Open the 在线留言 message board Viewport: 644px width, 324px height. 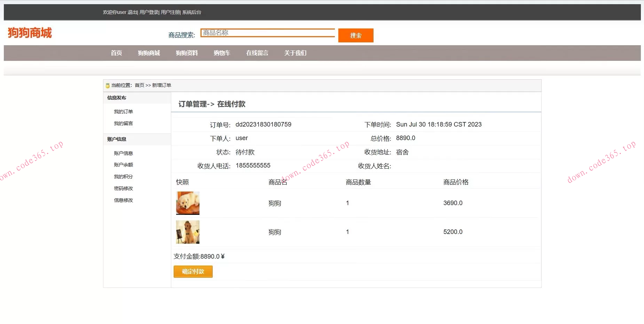(257, 53)
